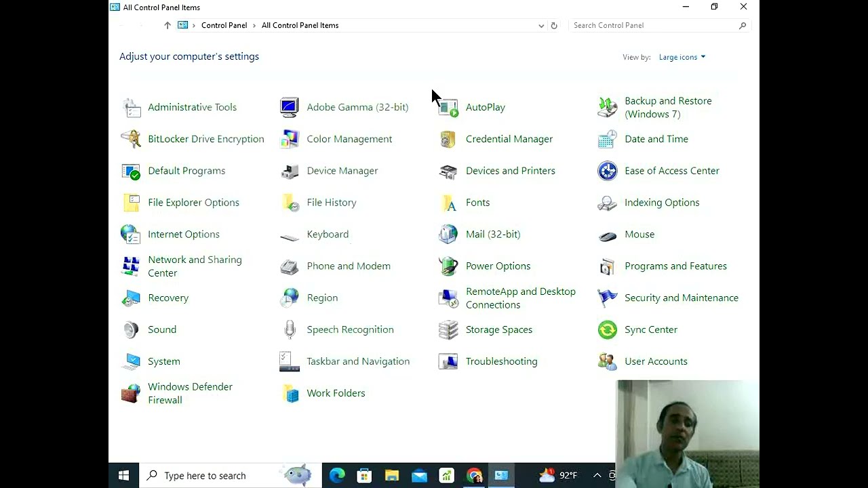Show hidden system tray icons

[597, 476]
